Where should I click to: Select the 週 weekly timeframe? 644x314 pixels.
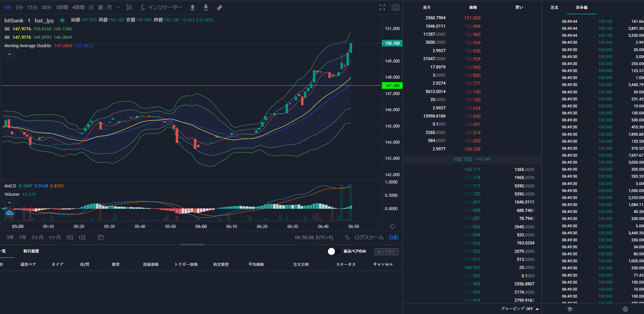coord(100,8)
